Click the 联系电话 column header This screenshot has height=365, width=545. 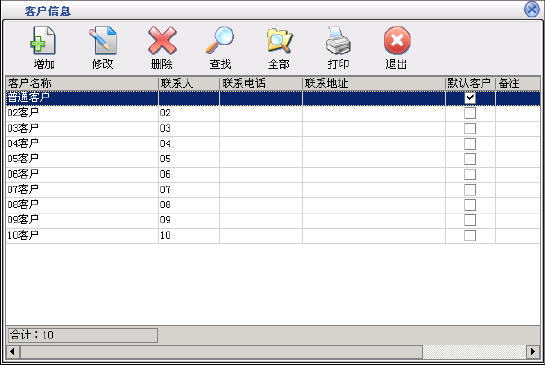(x=261, y=83)
